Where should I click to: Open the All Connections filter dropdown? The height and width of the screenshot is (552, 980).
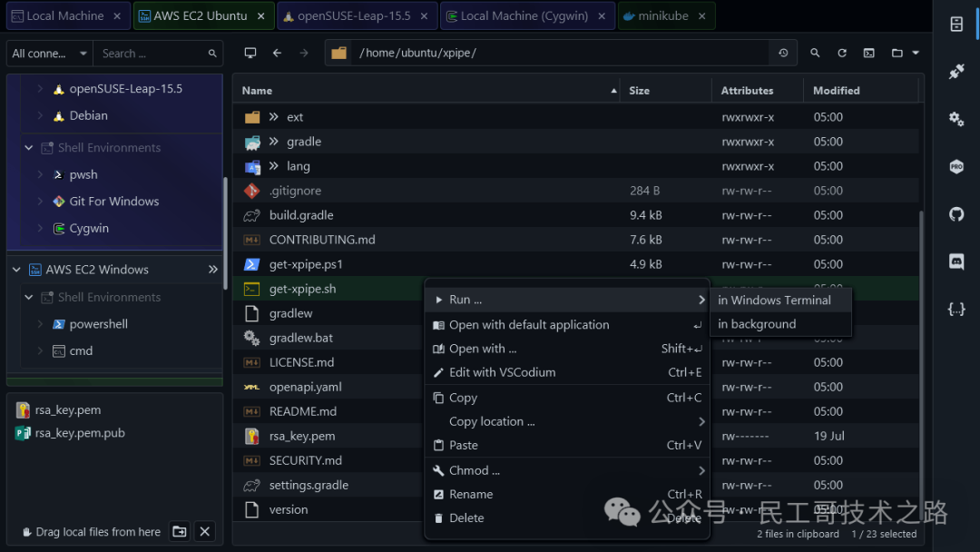(48, 53)
